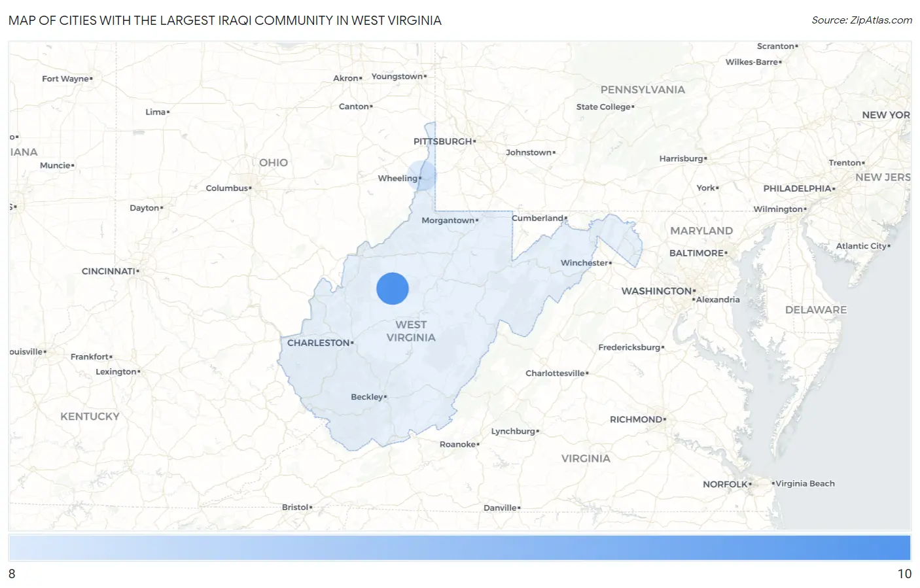
Task: Click the State College label
Action: coord(604,107)
